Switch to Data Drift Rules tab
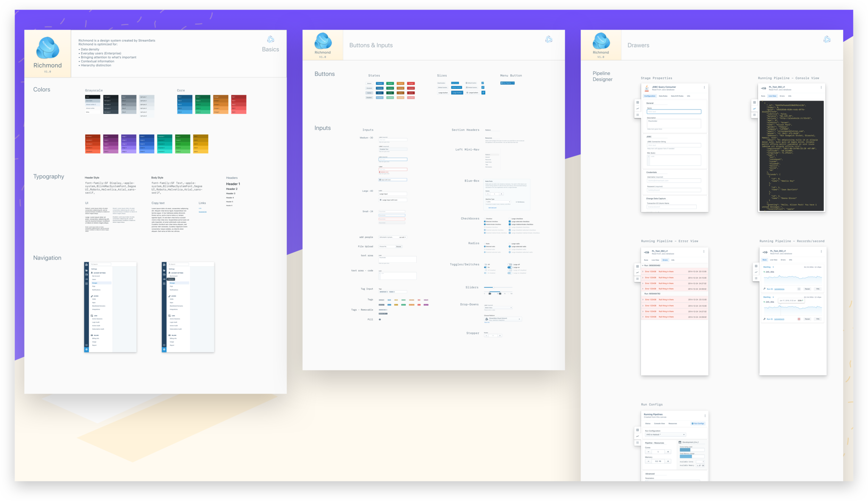This screenshot has width=868, height=501. point(677,96)
